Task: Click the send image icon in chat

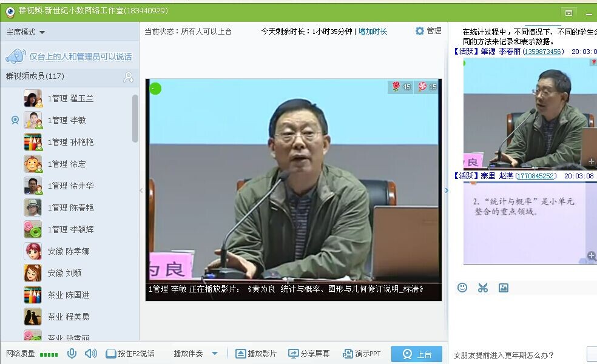Action: pos(504,288)
